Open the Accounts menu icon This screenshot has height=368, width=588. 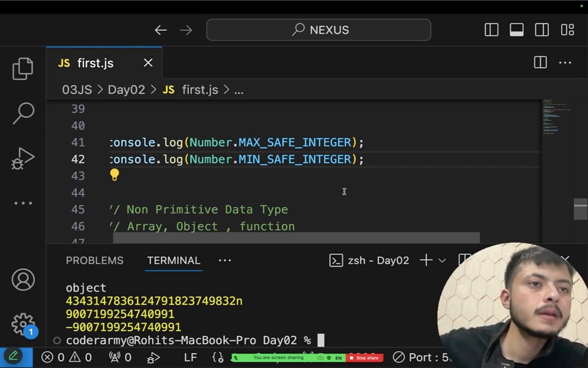[x=23, y=280]
